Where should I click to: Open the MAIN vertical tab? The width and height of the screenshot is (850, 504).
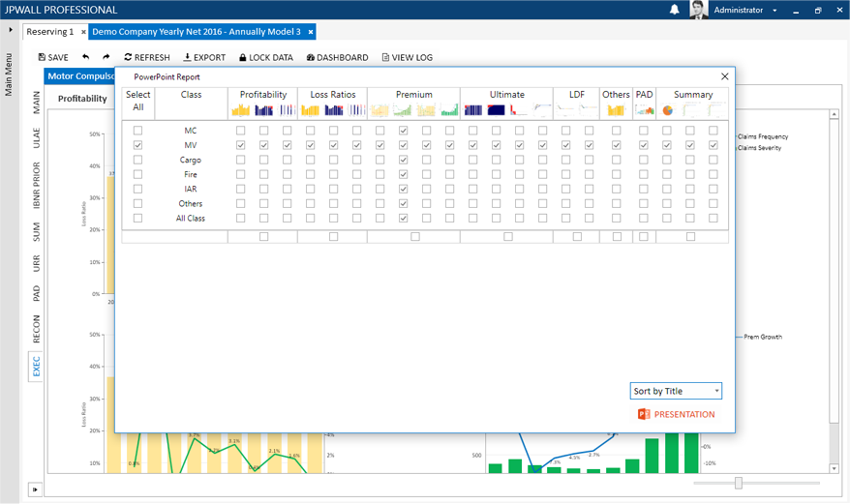tap(37, 103)
